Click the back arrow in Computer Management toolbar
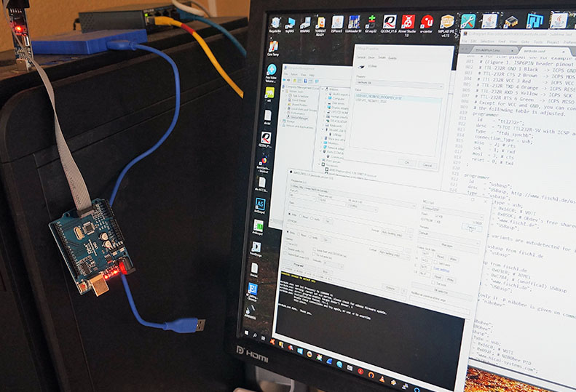This screenshot has height=392, width=576. (x=284, y=80)
